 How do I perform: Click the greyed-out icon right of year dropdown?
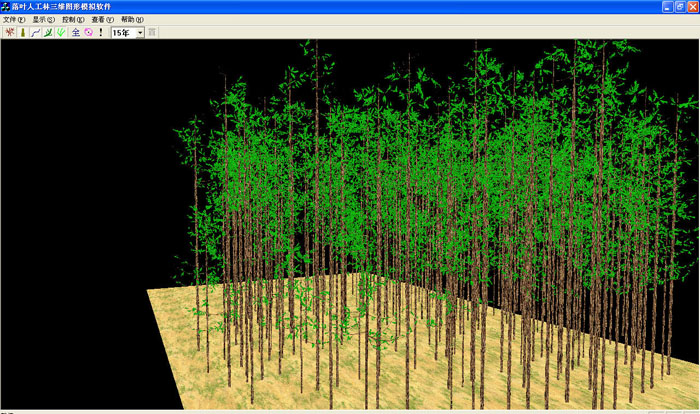click(152, 32)
